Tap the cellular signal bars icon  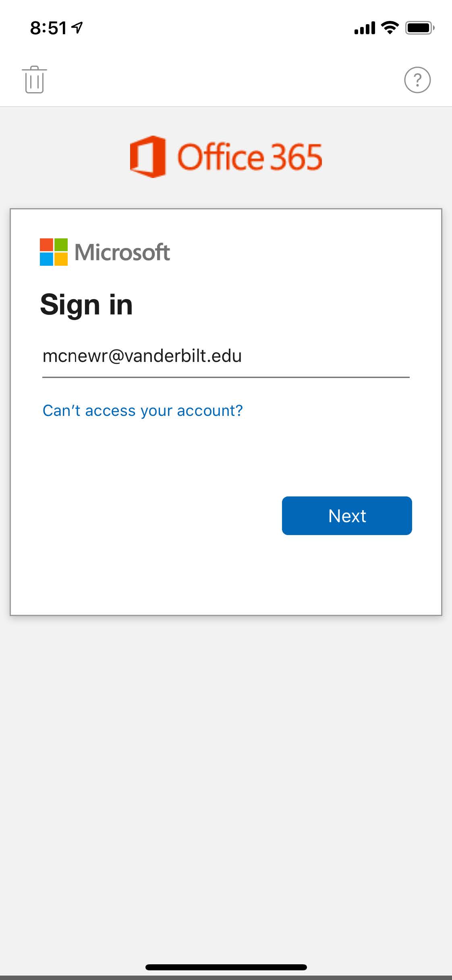[x=365, y=28]
